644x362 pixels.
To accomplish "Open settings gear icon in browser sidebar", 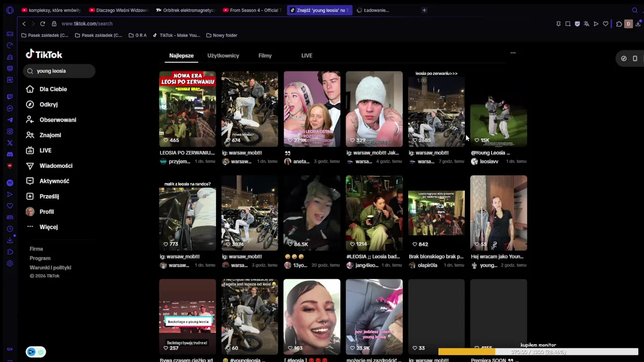I will (10, 263).
